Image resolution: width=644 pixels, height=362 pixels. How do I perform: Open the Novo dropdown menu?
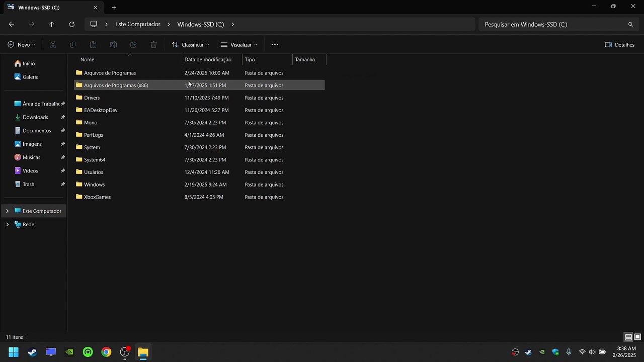22,45
